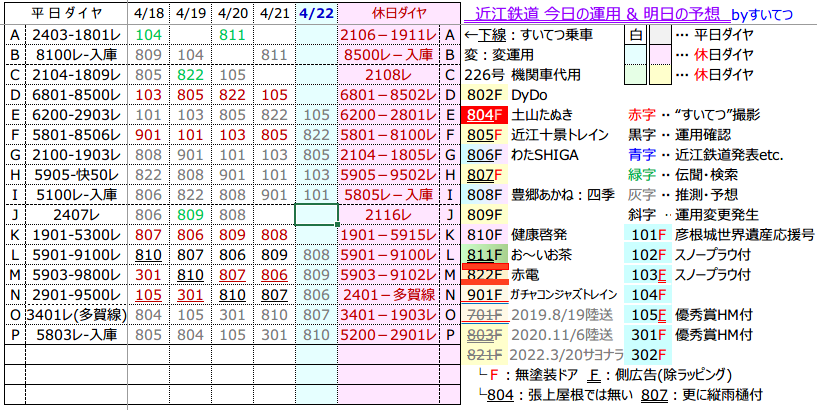Click green 811 in row A under 4/20
The height and width of the screenshot is (410, 817).
pyautogui.click(x=232, y=35)
